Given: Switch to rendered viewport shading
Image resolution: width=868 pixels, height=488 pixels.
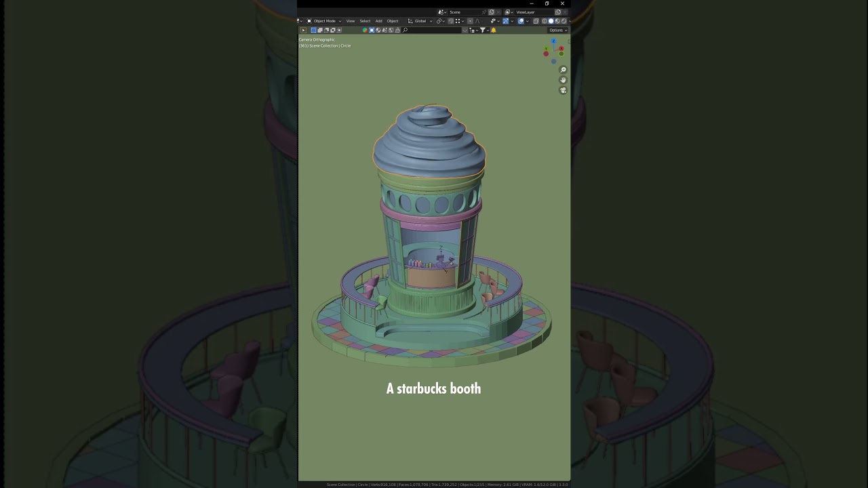Looking at the screenshot, I should [564, 21].
